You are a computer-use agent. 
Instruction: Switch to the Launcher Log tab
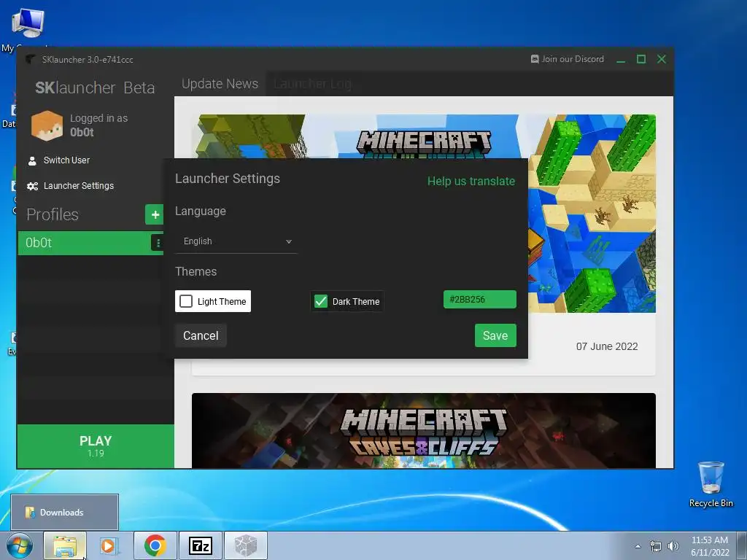312,84
